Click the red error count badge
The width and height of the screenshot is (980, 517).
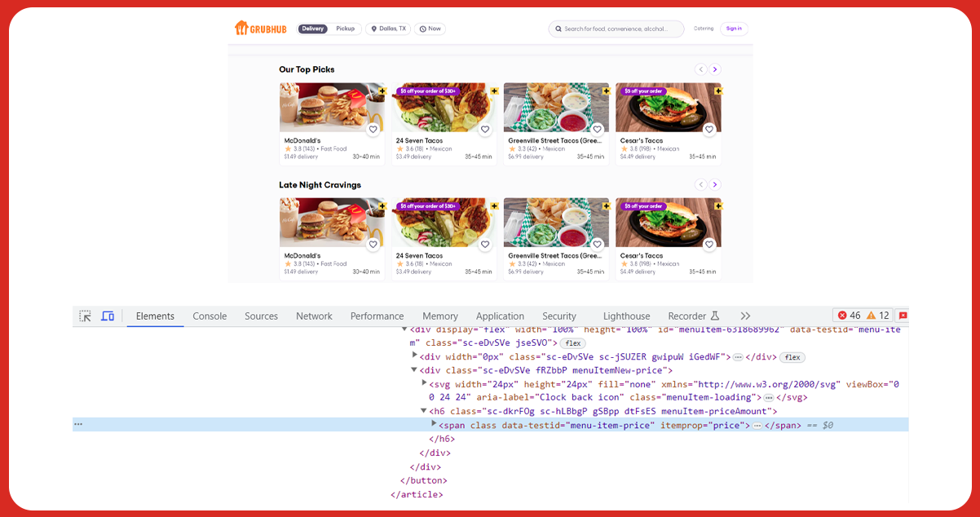849,316
